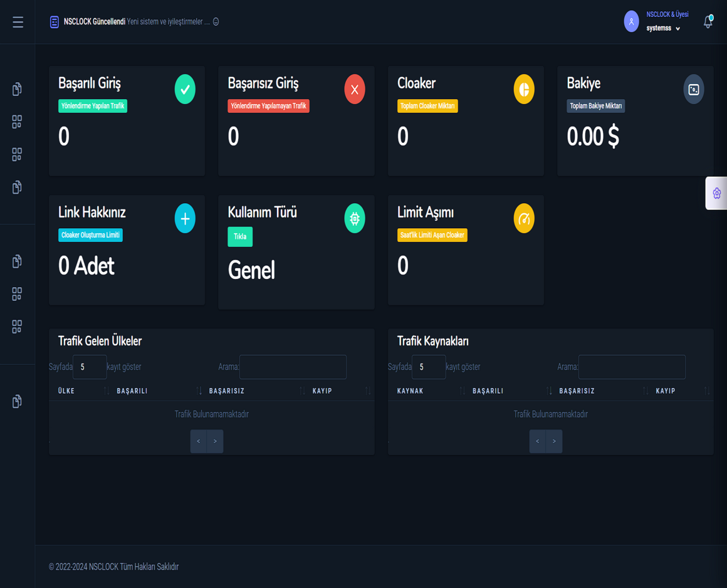Click the Kullanım Türü chip icon
Viewport: 727px width, 588px height.
coord(354,218)
